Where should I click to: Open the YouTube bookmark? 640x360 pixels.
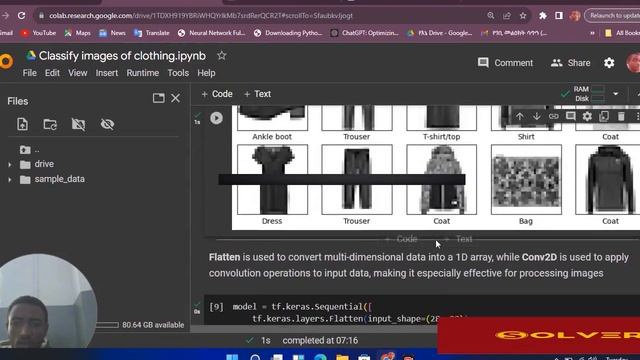point(38,33)
